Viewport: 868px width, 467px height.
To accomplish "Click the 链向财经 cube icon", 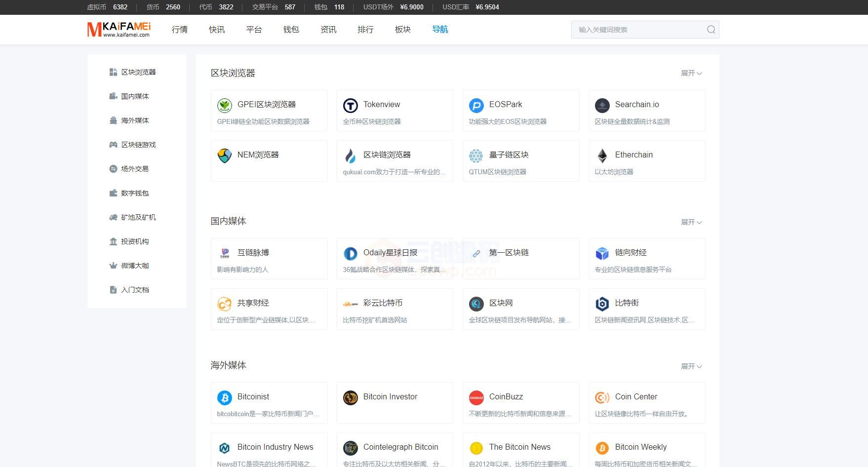I will tap(602, 253).
